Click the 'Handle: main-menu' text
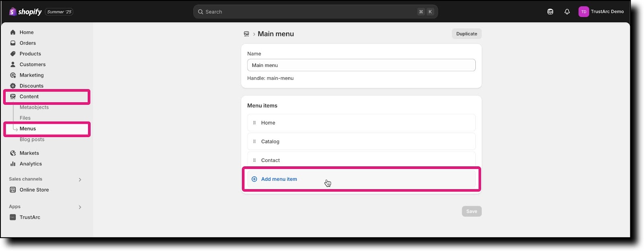The height and width of the screenshot is (251, 644). point(270,78)
